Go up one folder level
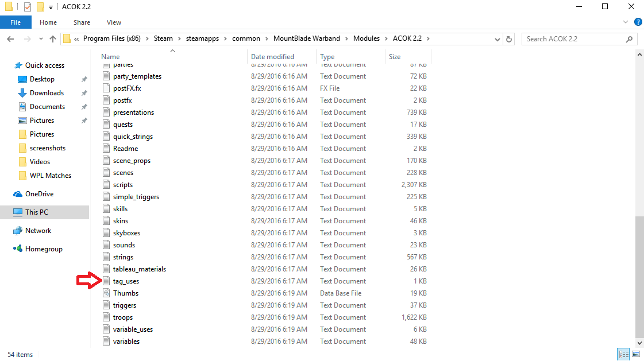 pos(53,39)
